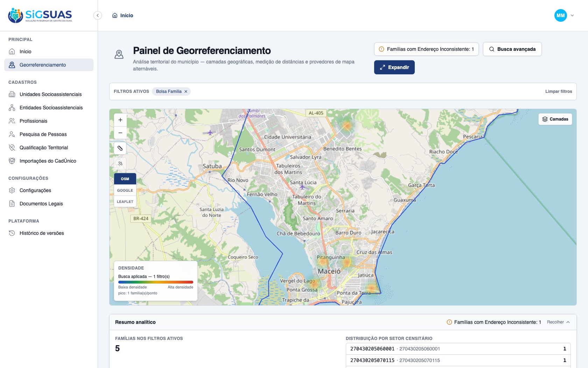The image size is (588, 368).
Task: Click the heat spot near Ponta da Terra
Action: (372, 288)
